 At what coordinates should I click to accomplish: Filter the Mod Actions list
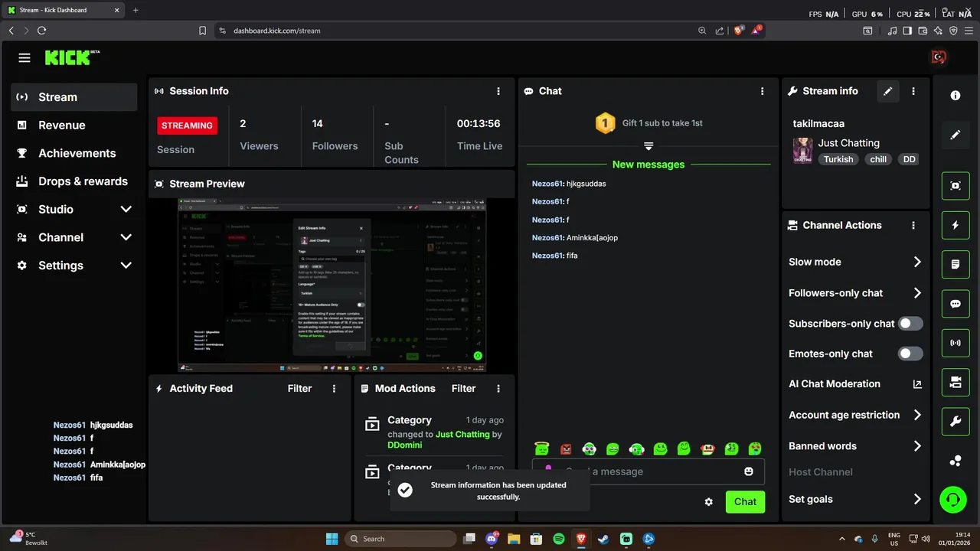coord(463,389)
